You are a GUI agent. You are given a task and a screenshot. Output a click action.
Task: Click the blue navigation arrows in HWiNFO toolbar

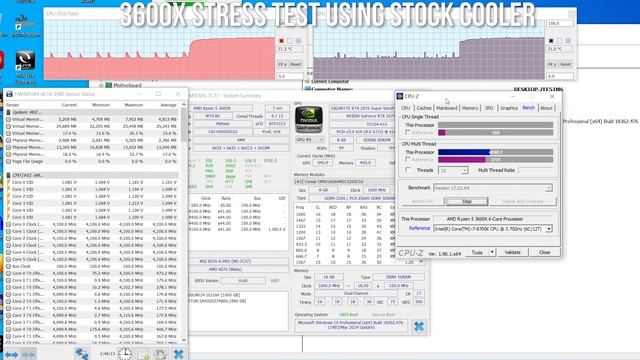pyautogui.click(x=11, y=354)
